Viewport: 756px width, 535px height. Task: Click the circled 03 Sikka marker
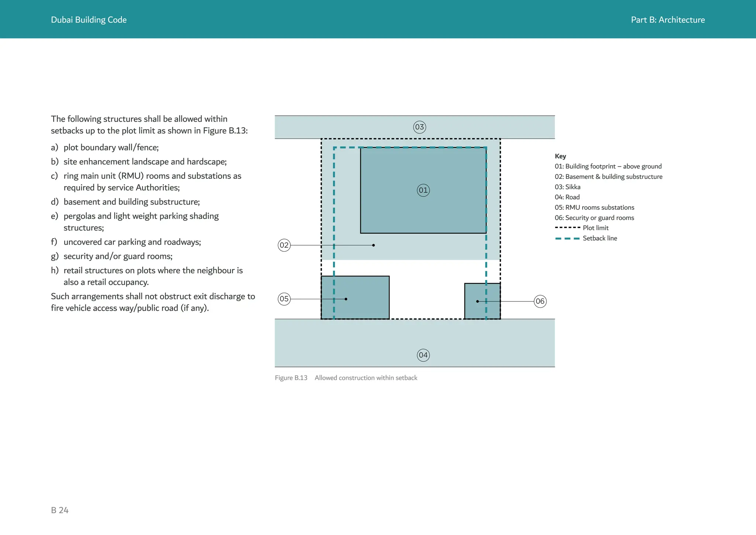click(x=419, y=127)
